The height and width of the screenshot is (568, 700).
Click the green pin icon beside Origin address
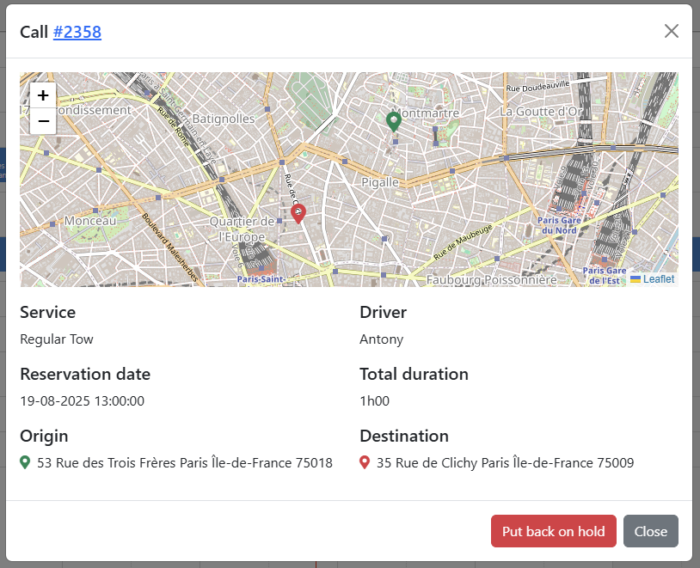[26, 463]
